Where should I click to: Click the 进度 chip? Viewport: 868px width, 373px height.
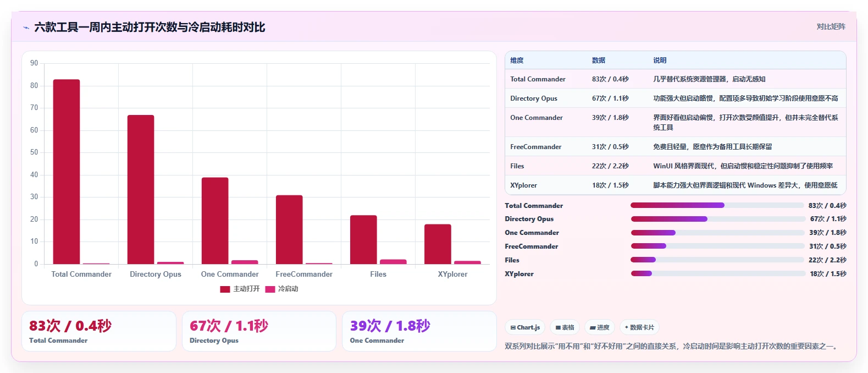coord(600,327)
